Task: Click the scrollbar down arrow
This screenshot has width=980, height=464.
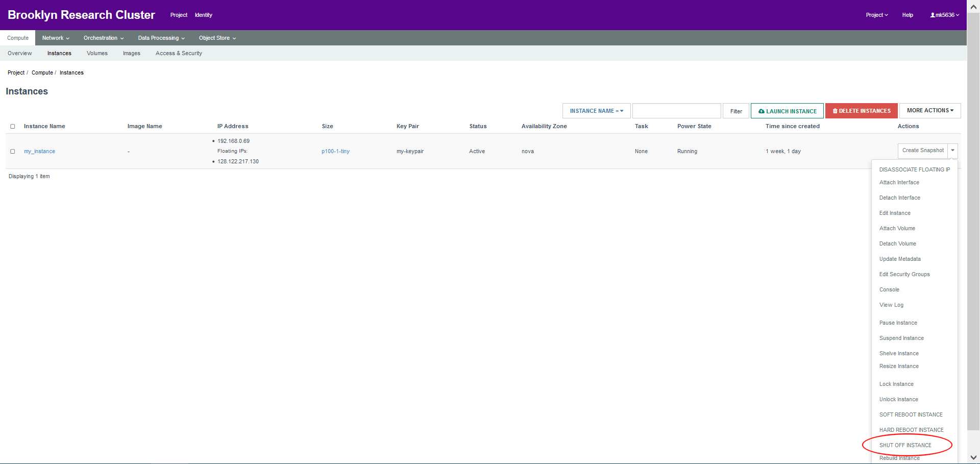Action: coord(973,457)
